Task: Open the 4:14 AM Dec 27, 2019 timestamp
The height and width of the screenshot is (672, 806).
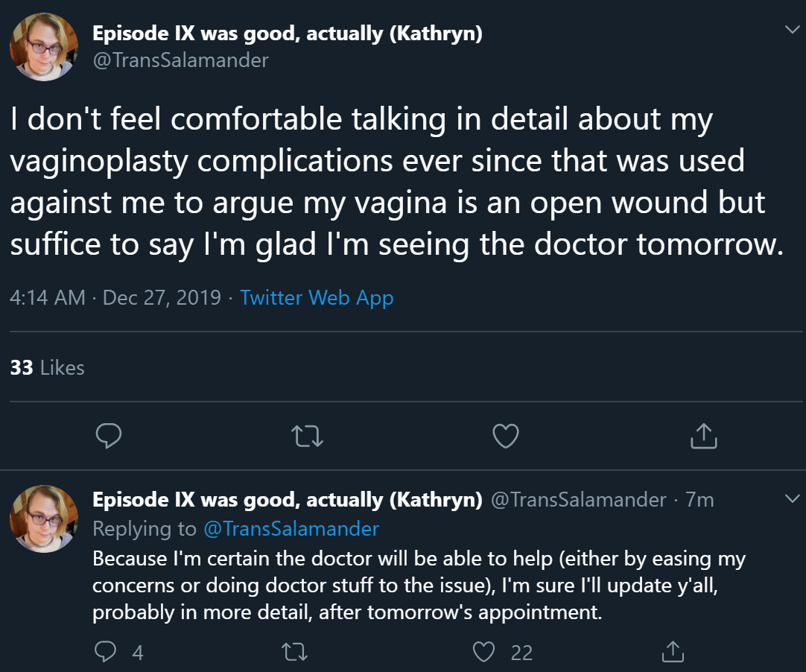Action: click(115, 298)
